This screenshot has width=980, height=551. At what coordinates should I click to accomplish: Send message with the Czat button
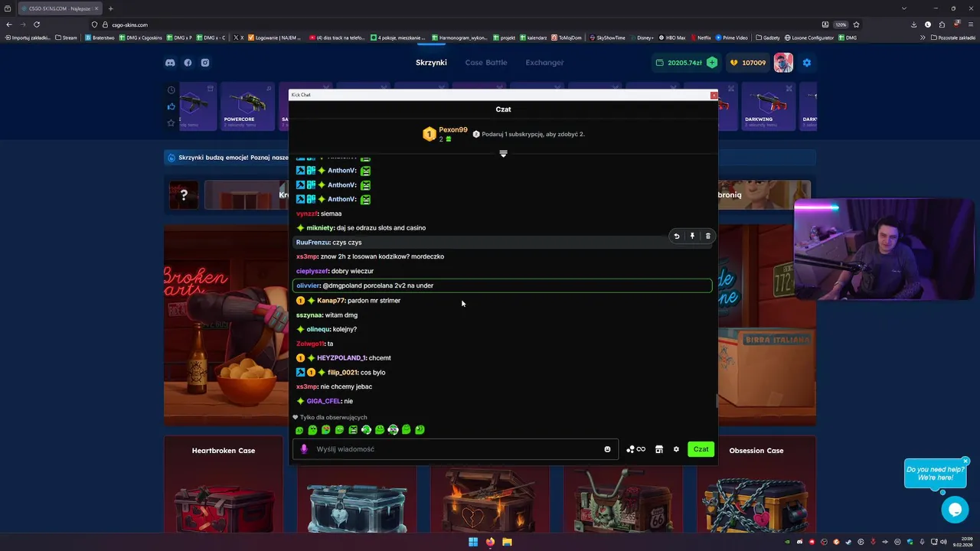701,449
